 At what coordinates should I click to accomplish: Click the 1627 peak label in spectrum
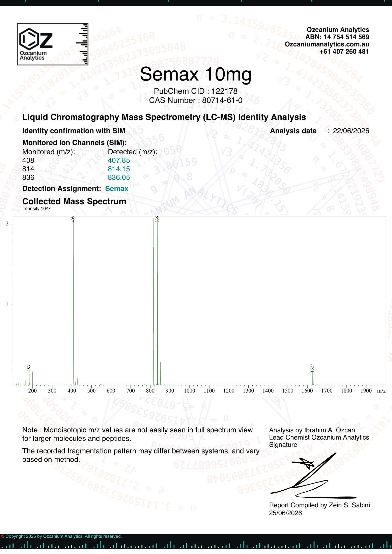pos(312,368)
